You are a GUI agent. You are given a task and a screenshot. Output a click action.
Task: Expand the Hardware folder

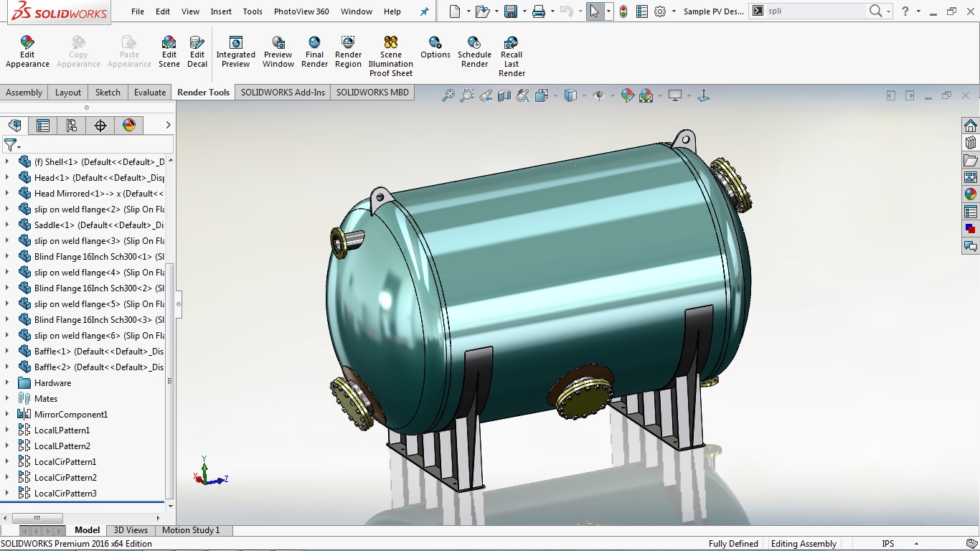[x=7, y=383]
